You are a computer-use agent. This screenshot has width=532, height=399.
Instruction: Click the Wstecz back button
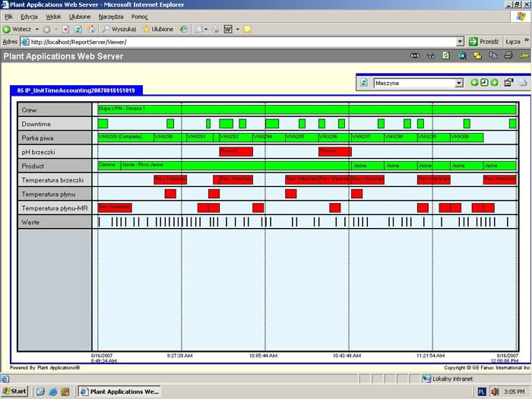click(x=17, y=29)
